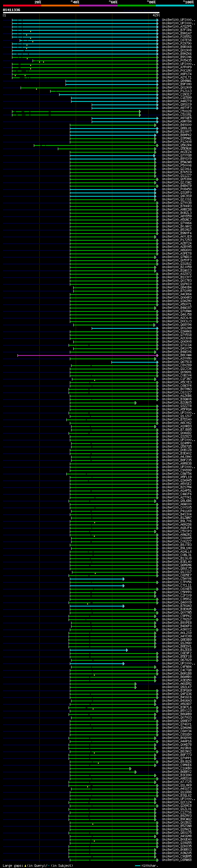Click the red 20% identity color bar
Viewport: 197px width, 868px height.
(x=22, y=6)
